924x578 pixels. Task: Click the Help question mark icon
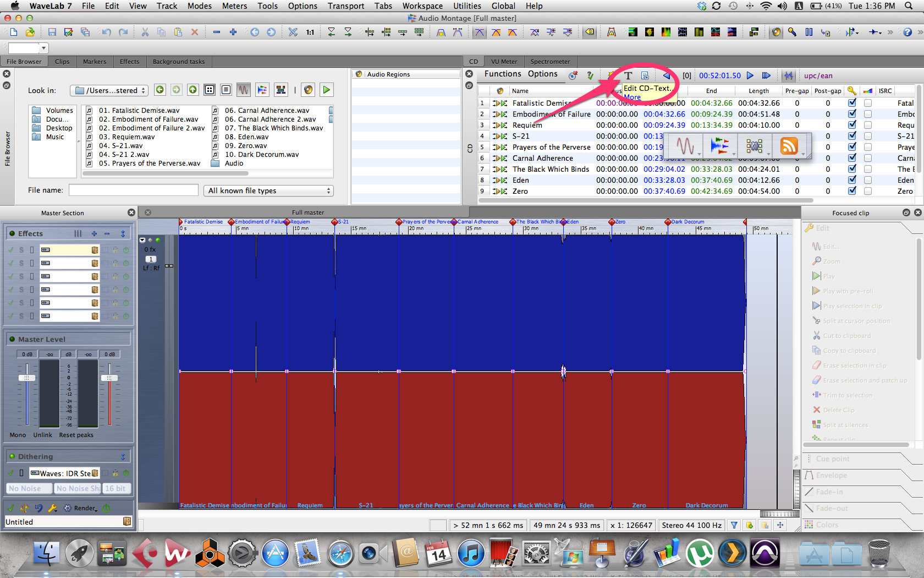pyautogui.click(x=908, y=32)
